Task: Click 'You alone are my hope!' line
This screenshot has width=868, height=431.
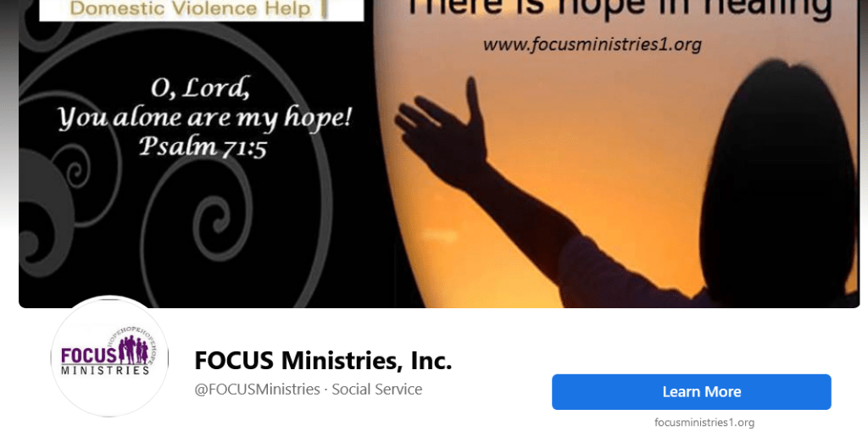Action: coord(204,119)
